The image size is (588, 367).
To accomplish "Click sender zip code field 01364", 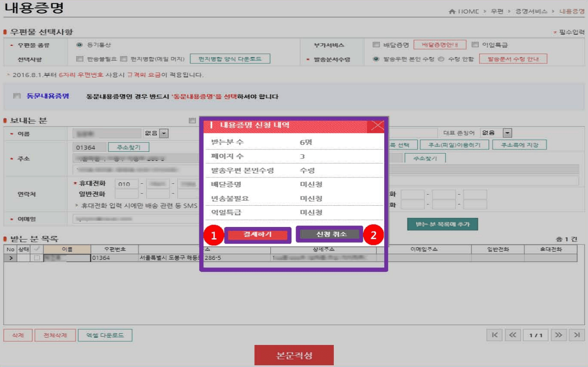I will 90,147.
